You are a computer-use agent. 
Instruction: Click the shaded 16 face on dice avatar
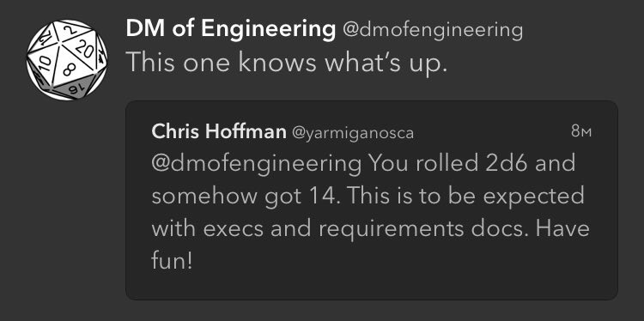coord(75,88)
